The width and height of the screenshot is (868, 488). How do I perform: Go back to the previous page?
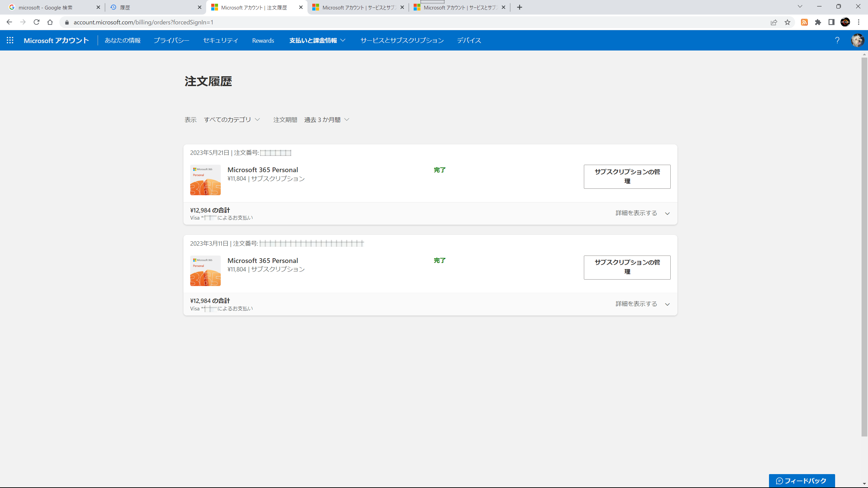click(x=9, y=22)
